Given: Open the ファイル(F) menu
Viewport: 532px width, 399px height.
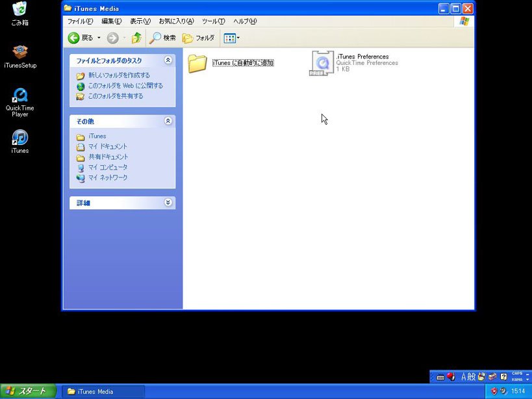Looking at the screenshot, I should (x=80, y=21).
